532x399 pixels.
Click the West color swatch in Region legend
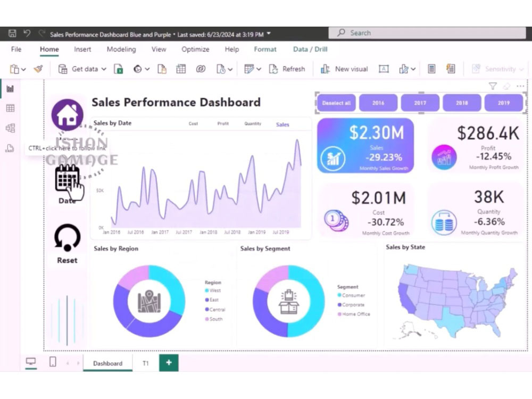206,290
